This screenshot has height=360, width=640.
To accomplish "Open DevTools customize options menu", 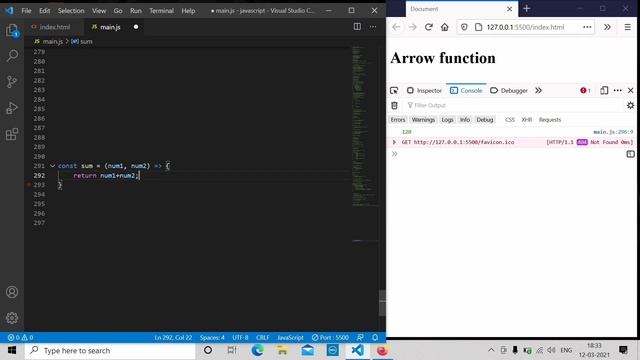I will [x=618, y=90].
